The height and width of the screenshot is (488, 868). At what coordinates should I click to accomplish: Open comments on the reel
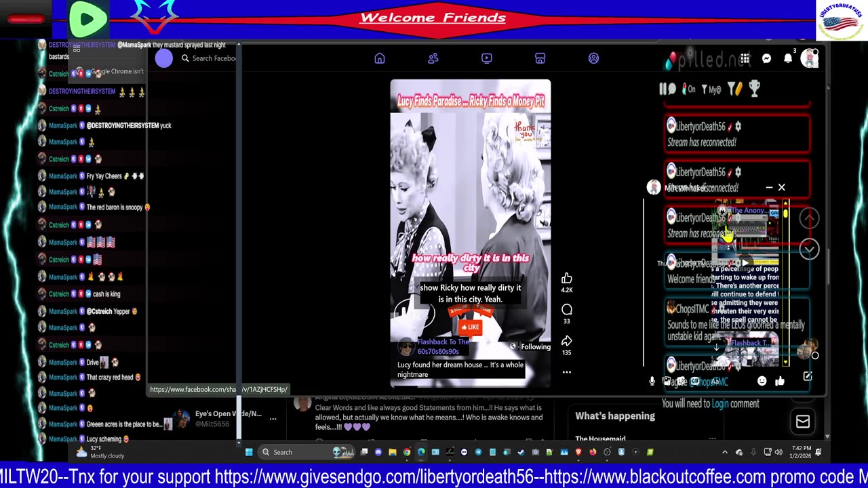coord(567,310)
